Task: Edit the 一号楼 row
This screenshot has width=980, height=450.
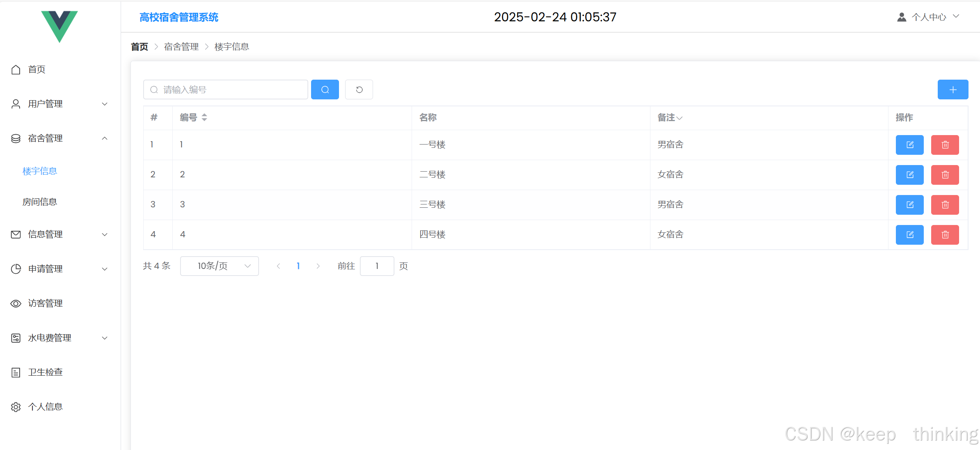Action: pyautogui.click(x=909, y=145)
